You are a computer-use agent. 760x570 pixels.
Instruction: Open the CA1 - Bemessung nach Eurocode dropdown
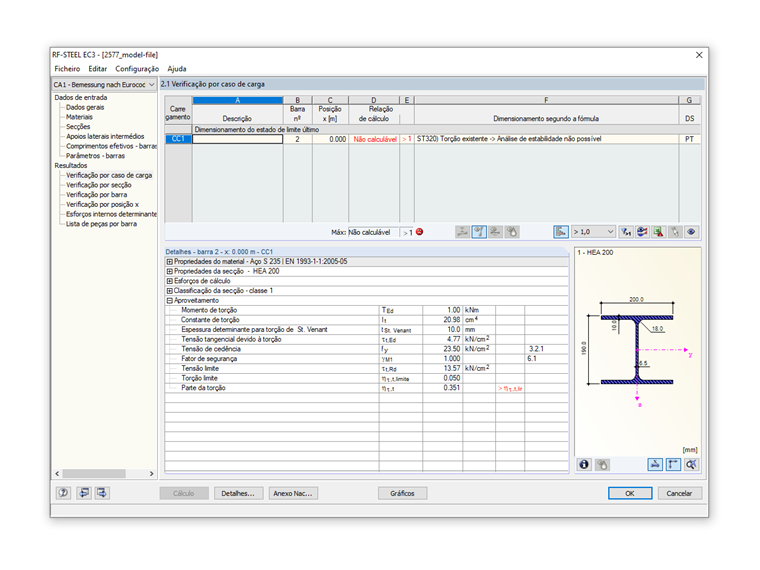point(104,84)
